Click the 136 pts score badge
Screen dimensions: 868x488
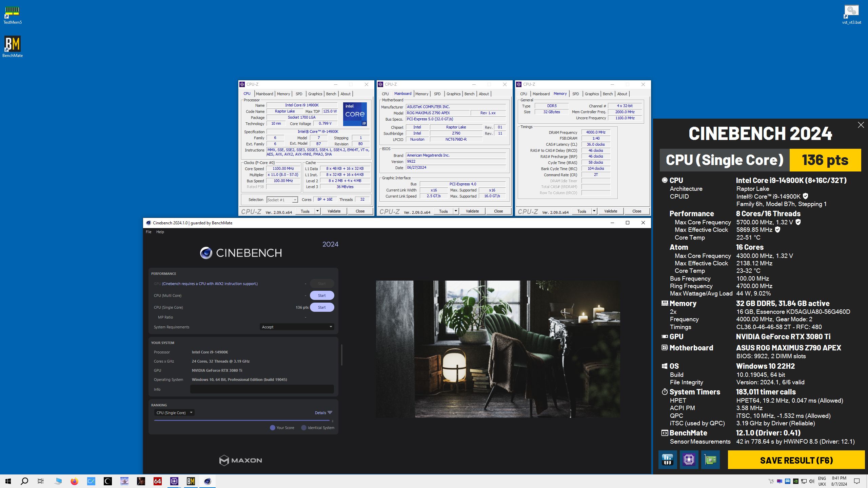(825, 160)
